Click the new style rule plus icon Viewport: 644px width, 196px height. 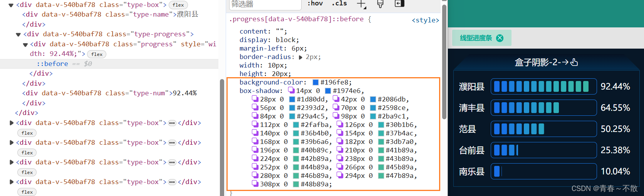click(x=361, y=4)
